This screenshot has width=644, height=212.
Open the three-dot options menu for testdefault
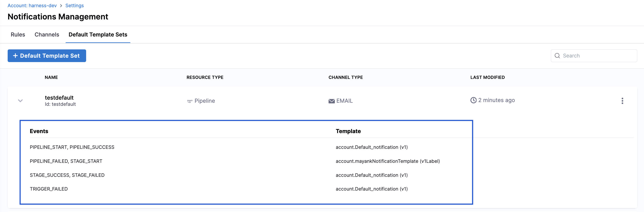[x=622, y=101]
